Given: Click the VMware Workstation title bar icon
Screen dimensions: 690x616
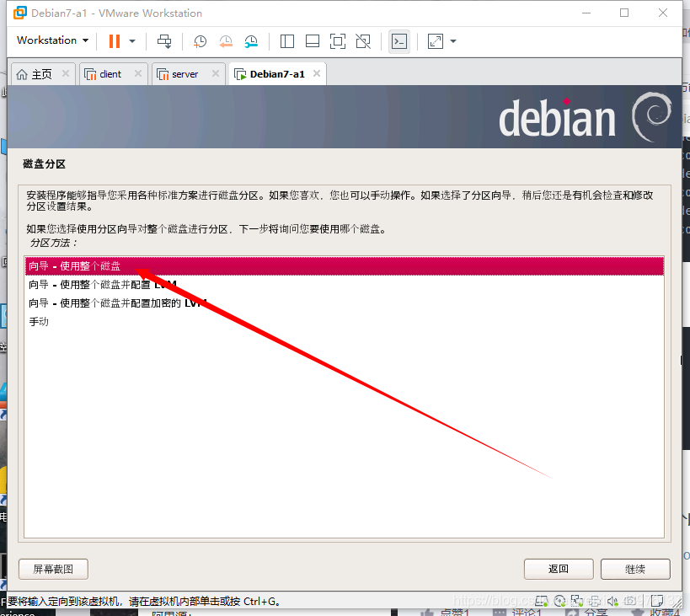Looking at the screenshot, I should tap(20, 13).
